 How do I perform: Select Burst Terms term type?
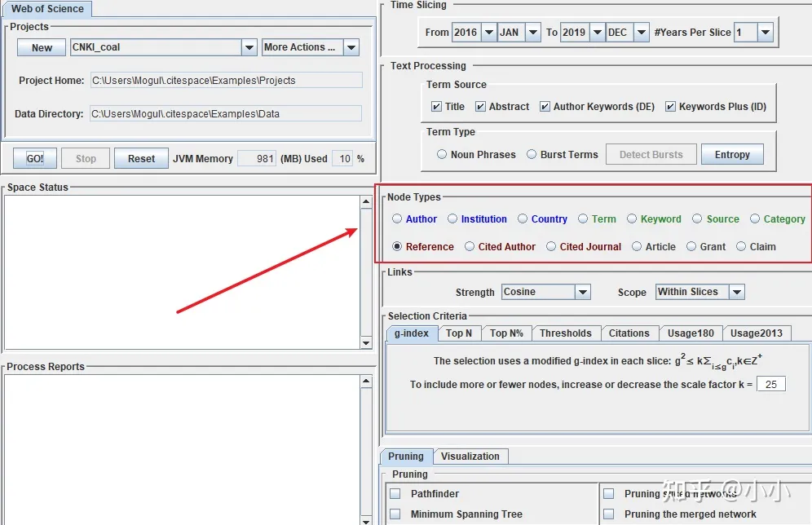click(x=532, y=154)
